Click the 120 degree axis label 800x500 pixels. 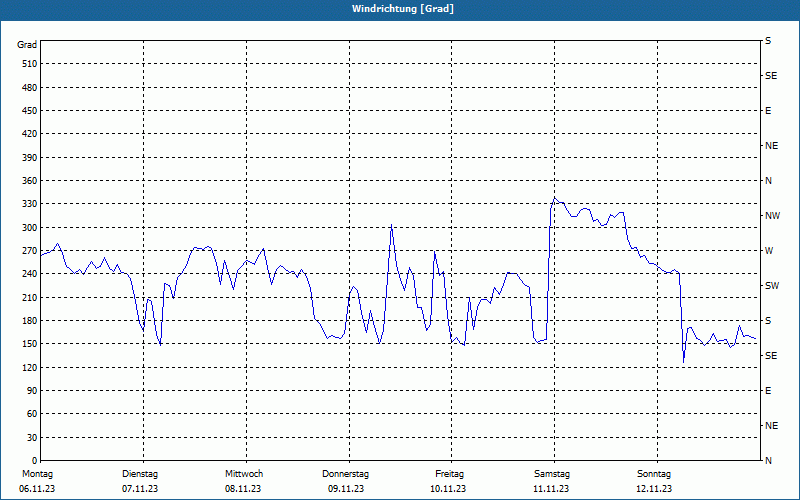point(30,367)
